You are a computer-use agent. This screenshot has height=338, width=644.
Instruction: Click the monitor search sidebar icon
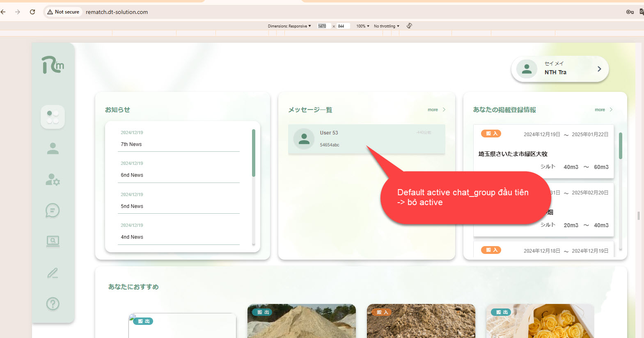click(x=53, y=242)
